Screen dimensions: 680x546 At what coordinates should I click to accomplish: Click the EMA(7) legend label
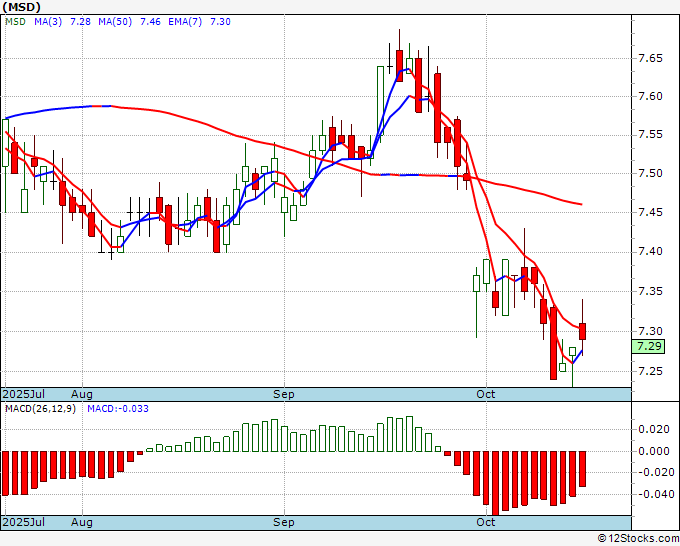185,22
